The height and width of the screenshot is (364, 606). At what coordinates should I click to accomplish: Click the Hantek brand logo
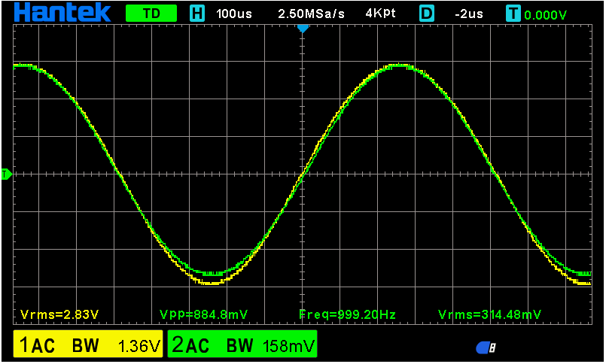pyautogui.click(x=62, y=12)
